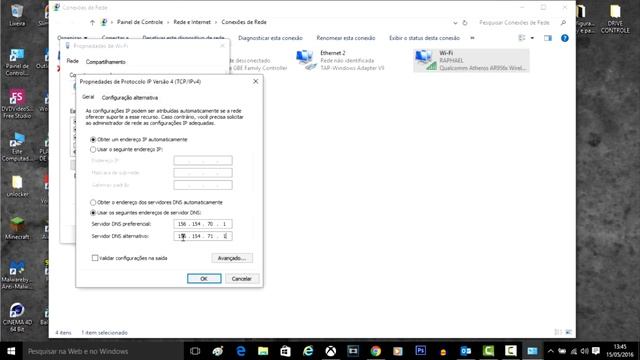Open File Explorer from taskbar
Viewport: 640px width, 360px height.
pyautogui.click(x=263, y=351)
